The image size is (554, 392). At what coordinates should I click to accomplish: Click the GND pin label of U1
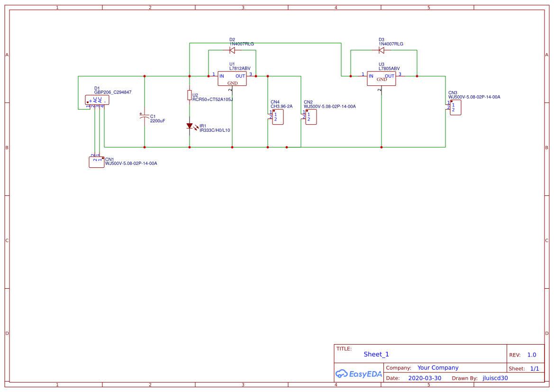tap(232, 83)
